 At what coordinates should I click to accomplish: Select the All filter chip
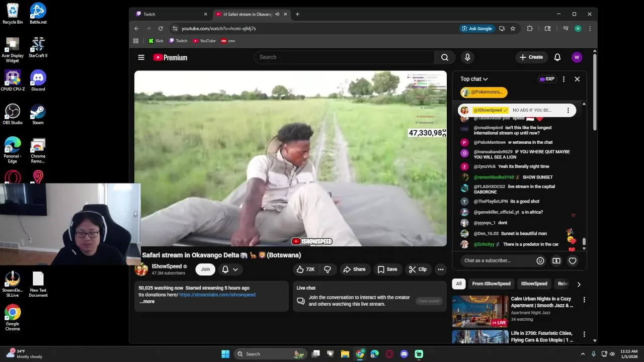pos(459,284)
